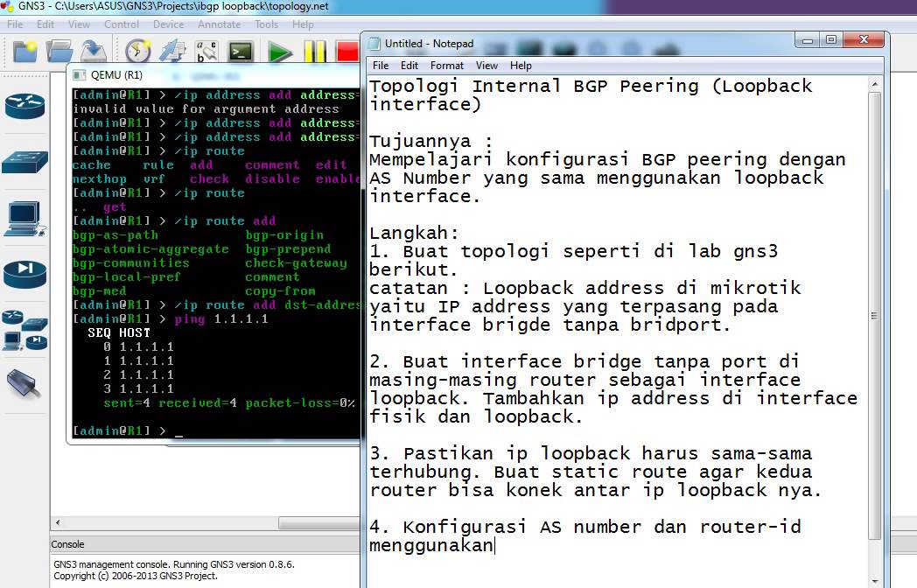Viewport: 917px width, 588px height.
Task: Open console to all devices icon
Action: click(x=241, y=52)
